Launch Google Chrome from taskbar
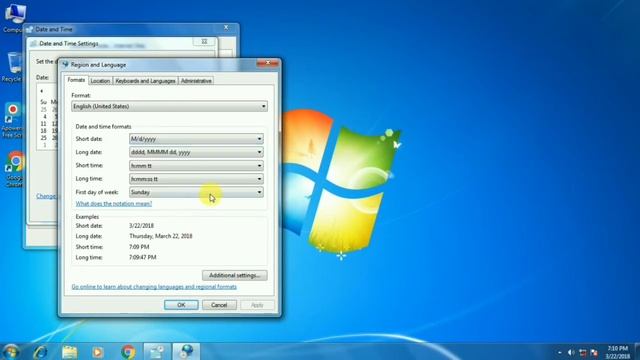 pyautogui.click(x=128, y=352)
